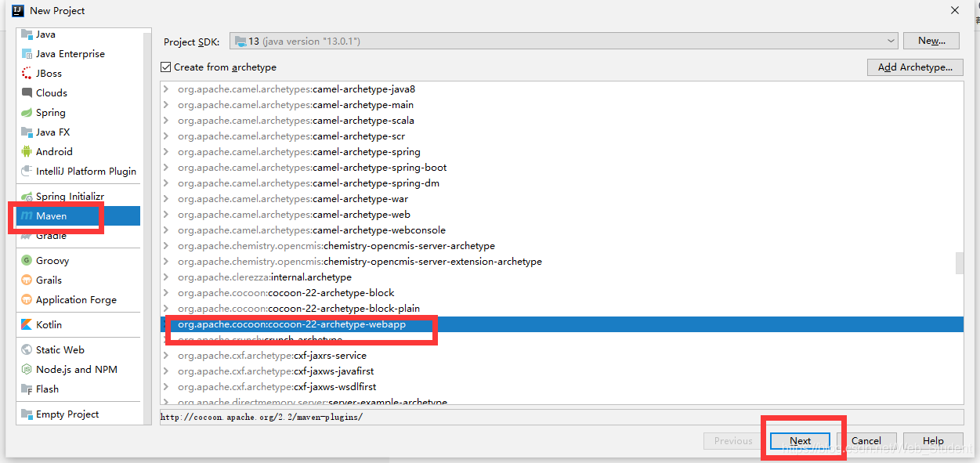Open the Project SDK dropdown
Image resolution: width=980 pixels, height=463 pixels.
[x=564, y=41]
